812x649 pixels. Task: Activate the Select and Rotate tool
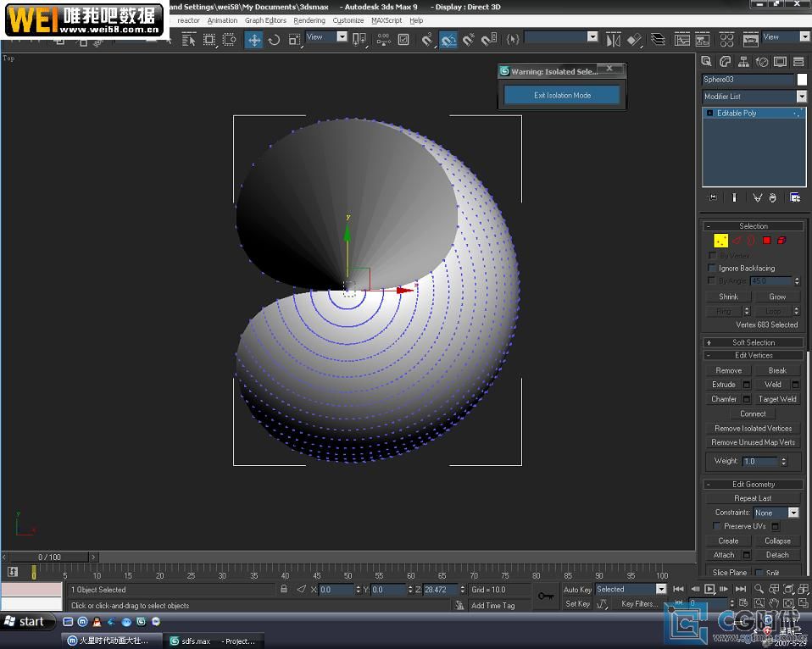coord(274,40)
